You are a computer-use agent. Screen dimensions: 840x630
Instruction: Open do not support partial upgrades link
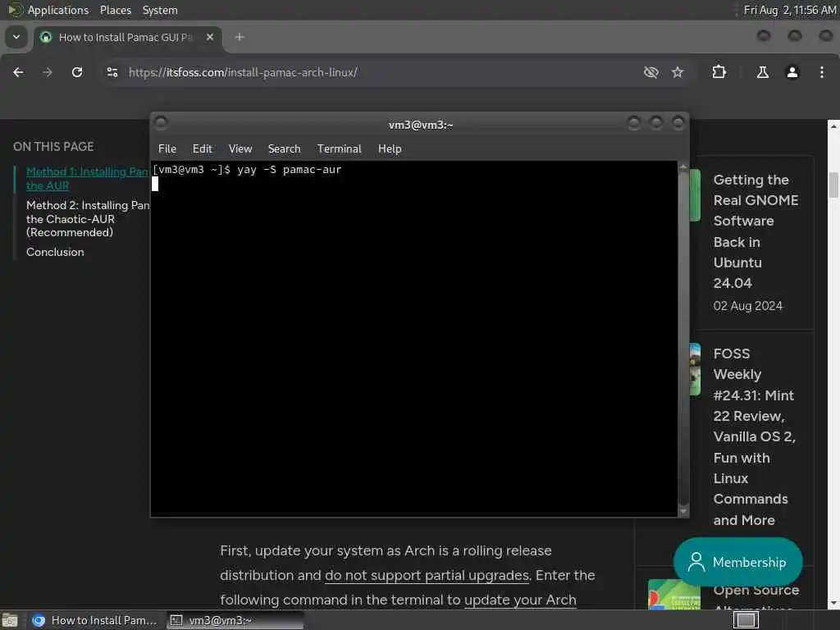pyautogui.click(x=427, y=575)
